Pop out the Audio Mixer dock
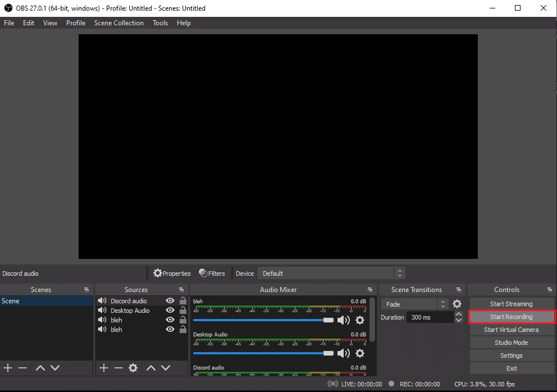The image size is (557, 392). [x=369, y=290]
